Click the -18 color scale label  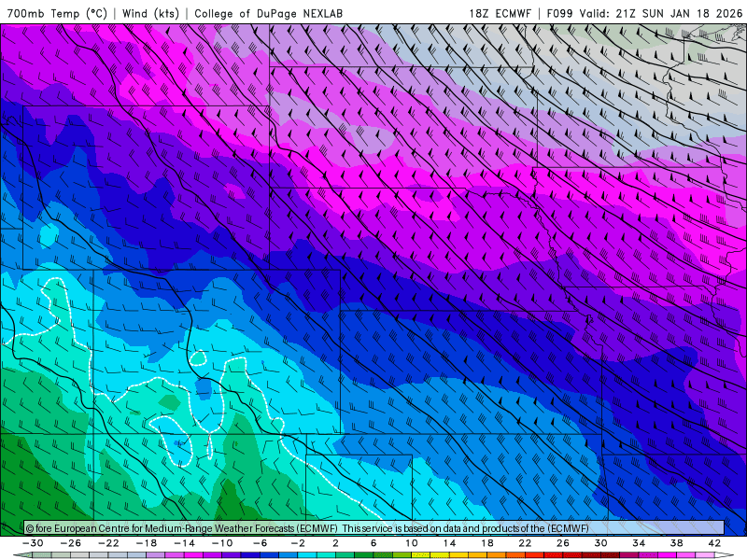tap(147, 543)
